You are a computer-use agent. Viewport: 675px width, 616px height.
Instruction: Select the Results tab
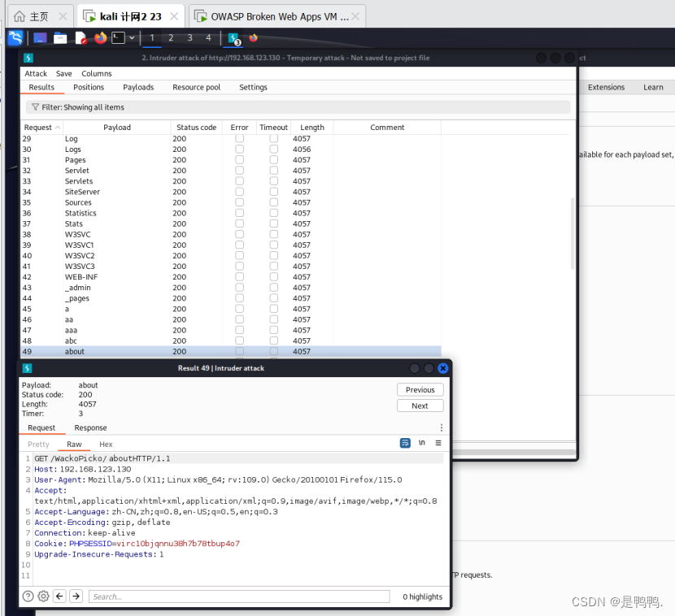click(x=41, y=87)
